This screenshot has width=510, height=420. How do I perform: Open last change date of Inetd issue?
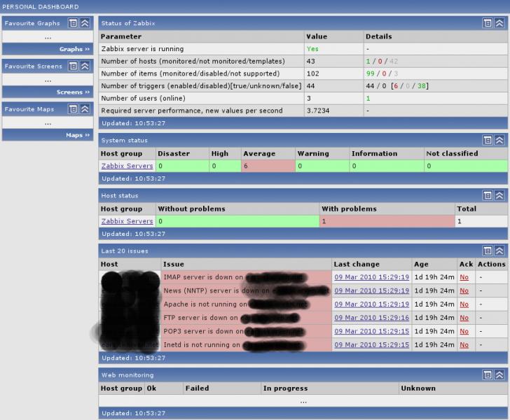click(x=371, y=345)
